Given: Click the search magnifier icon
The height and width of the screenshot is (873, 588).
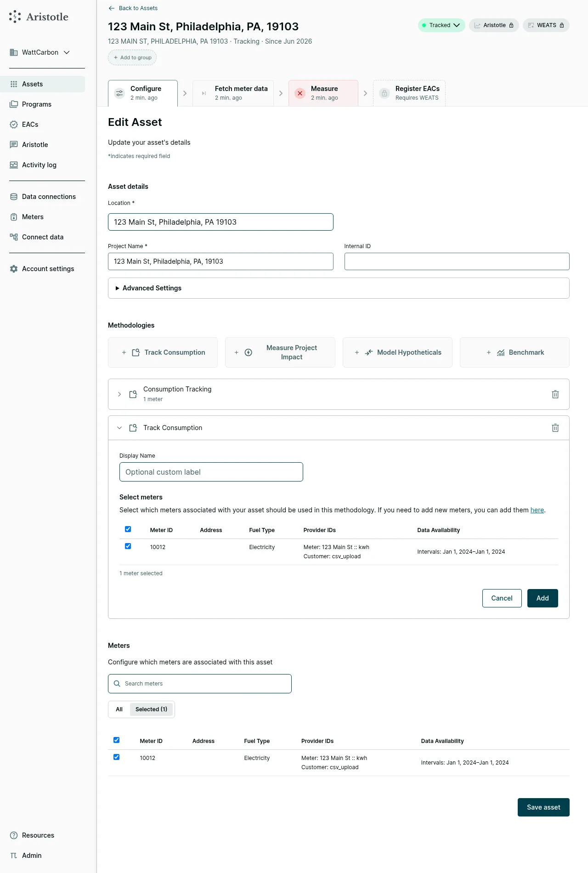Looking at the screenshot, I should (117, 684).
